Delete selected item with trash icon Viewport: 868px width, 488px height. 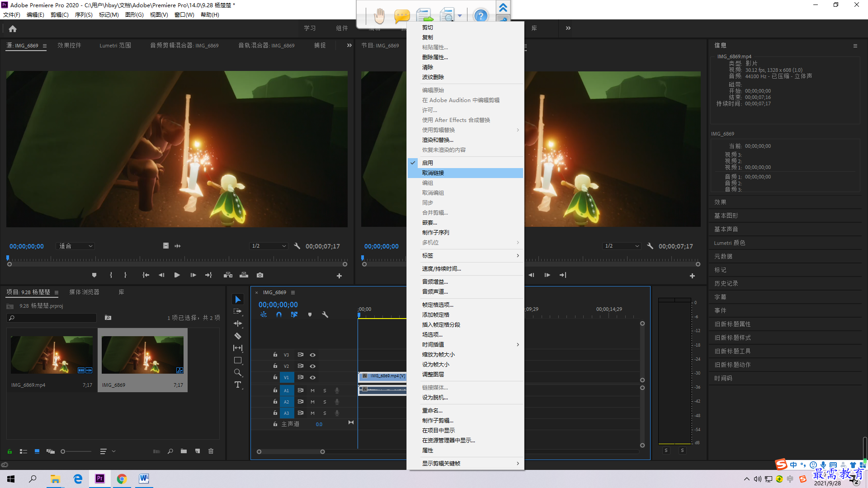(211, 451)
